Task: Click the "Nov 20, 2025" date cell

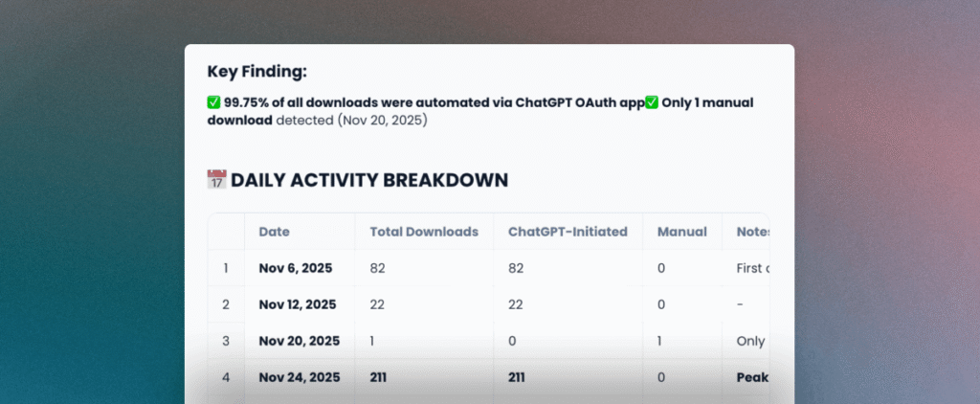Action: click(299, 341)
